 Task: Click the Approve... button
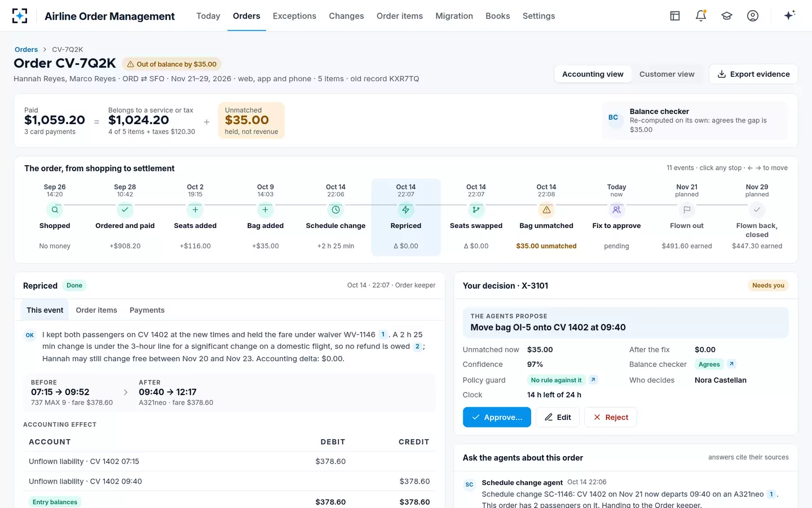(x=497, y=417)
